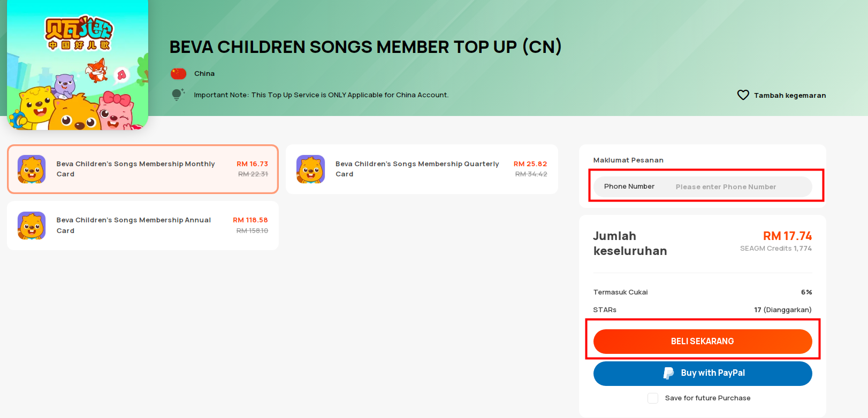Click the PayPal logo icon
This screenshot has width=868, height=418.
pyautogui.click(x=668, y=373)
